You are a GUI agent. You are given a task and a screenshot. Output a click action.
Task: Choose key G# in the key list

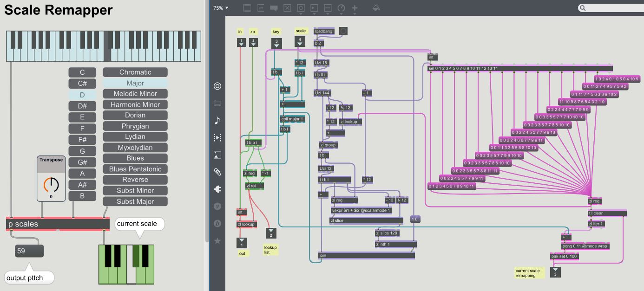[82, 162]
